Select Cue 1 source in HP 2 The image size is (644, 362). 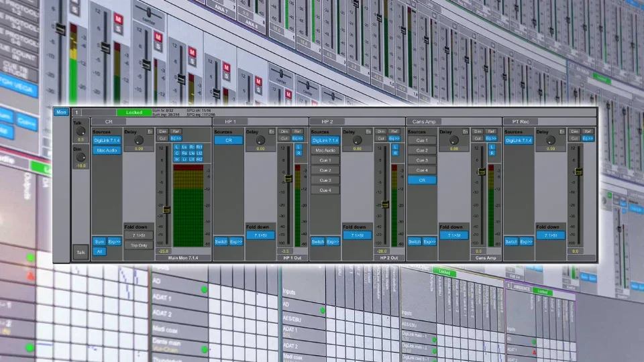(325, 160)
